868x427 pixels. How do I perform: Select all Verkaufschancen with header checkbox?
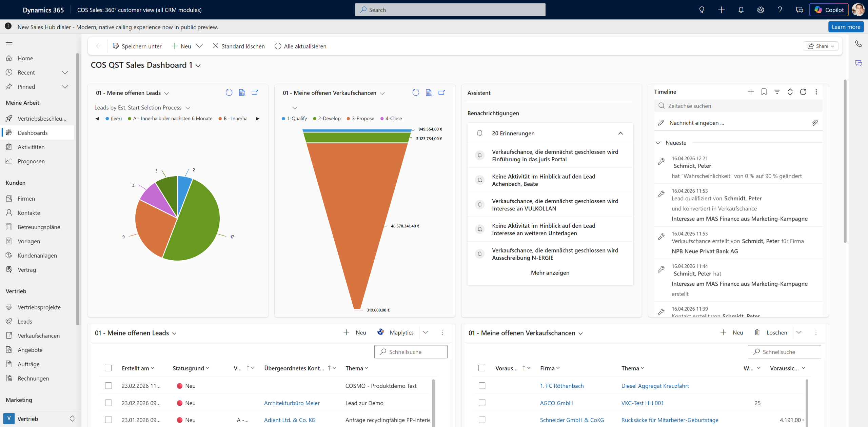point(482,368)
